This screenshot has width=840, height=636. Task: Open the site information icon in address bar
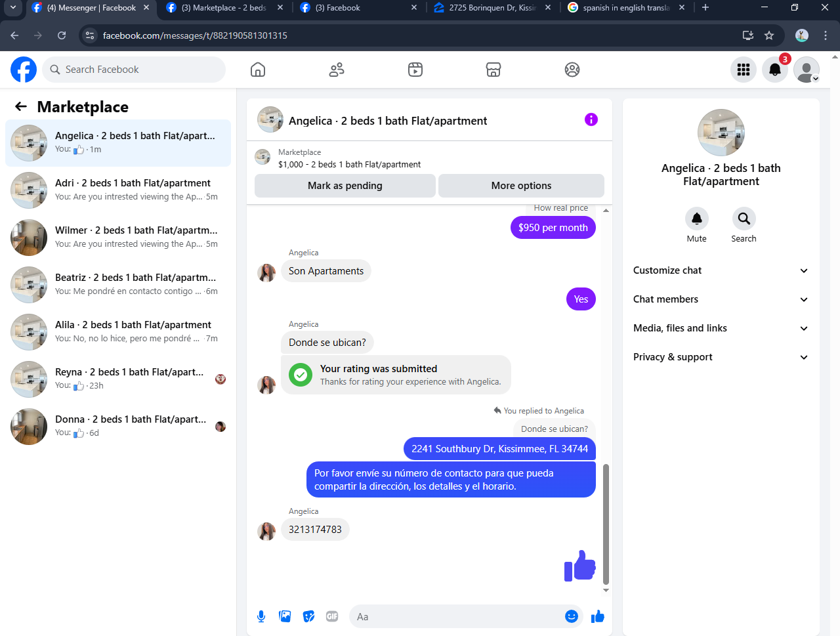click(x=91, y=35)
